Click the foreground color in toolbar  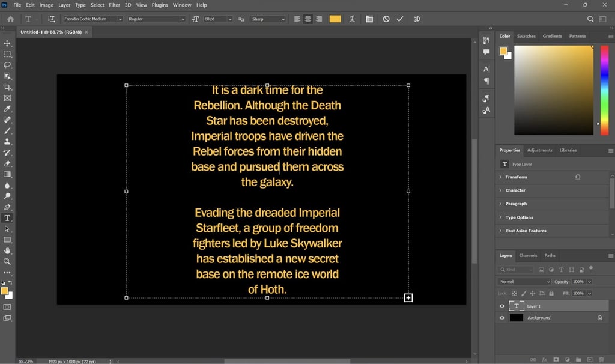tap(4, 291)
